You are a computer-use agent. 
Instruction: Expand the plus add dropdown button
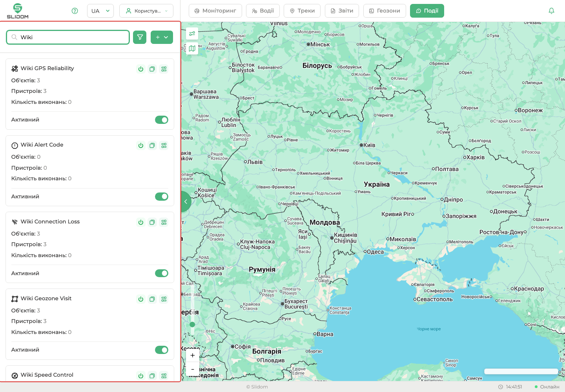point(162,37)
